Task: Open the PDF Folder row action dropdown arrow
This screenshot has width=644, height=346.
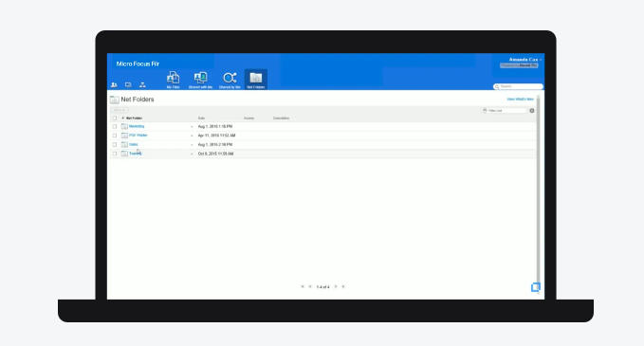Action: click(x=192, y=136)
